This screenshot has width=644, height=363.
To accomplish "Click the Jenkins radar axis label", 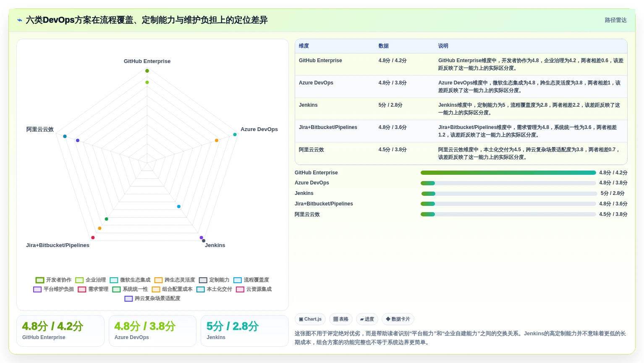I will (215, 245).
